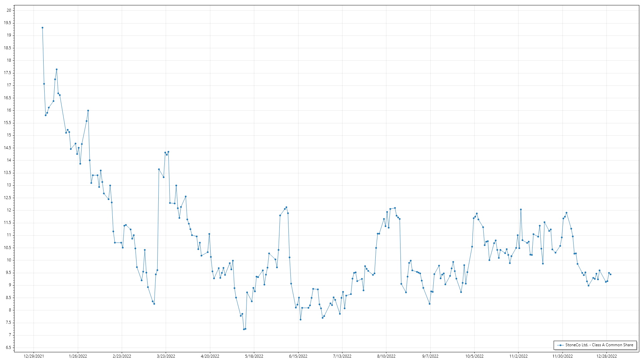Click the January peak data point at 17.65
The image size is (644, 362).
pos(57,69)
